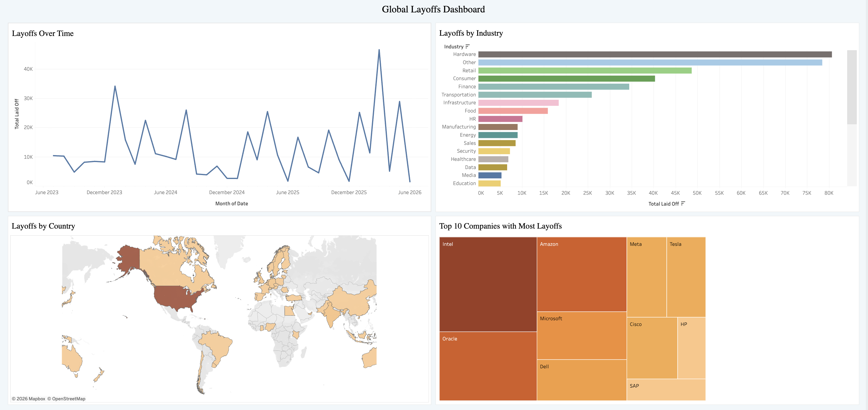868x410 pixels.
Task: Open the Mapbox attribution link
Action: pyautogui.click(x=28, y=399)
